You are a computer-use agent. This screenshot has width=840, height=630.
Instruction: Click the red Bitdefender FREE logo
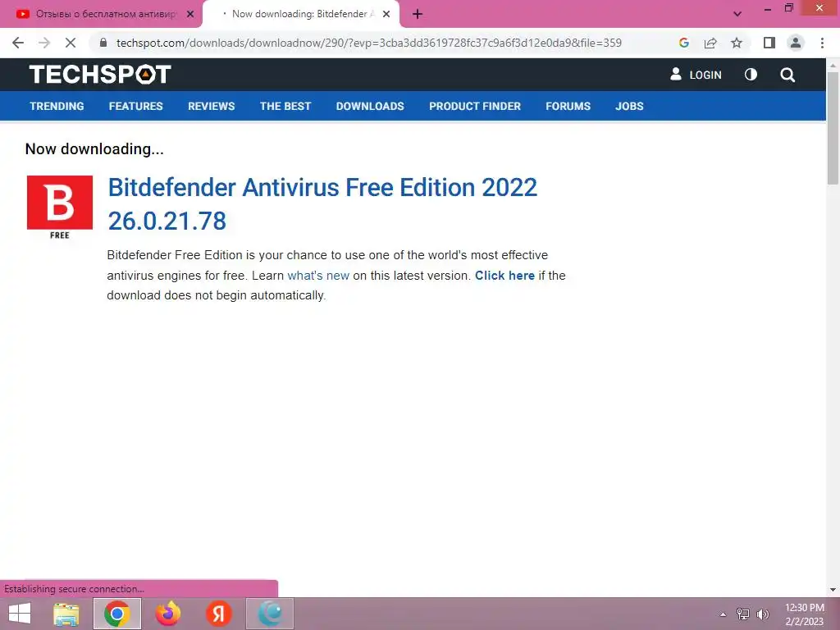coord(59,207)
